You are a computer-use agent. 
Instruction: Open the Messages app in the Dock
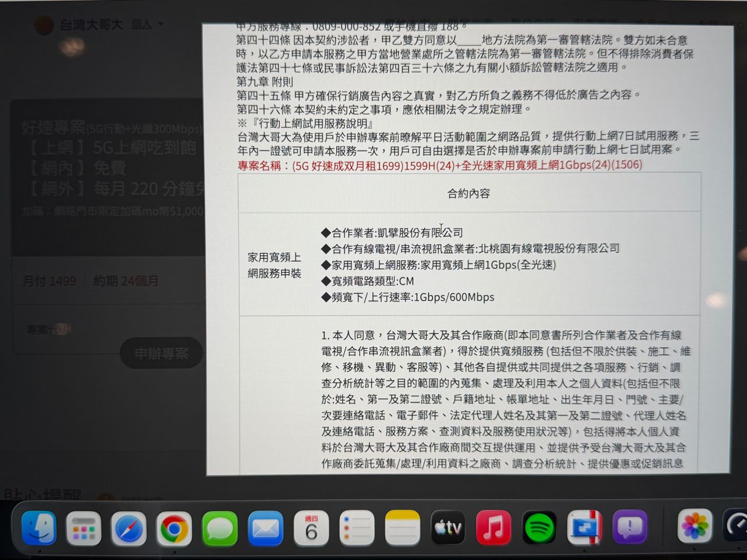click(x=220, y=529)
